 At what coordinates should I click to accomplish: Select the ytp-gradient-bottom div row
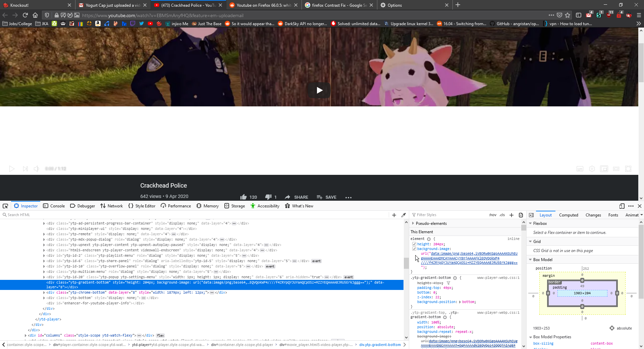(x=202, y=285)
